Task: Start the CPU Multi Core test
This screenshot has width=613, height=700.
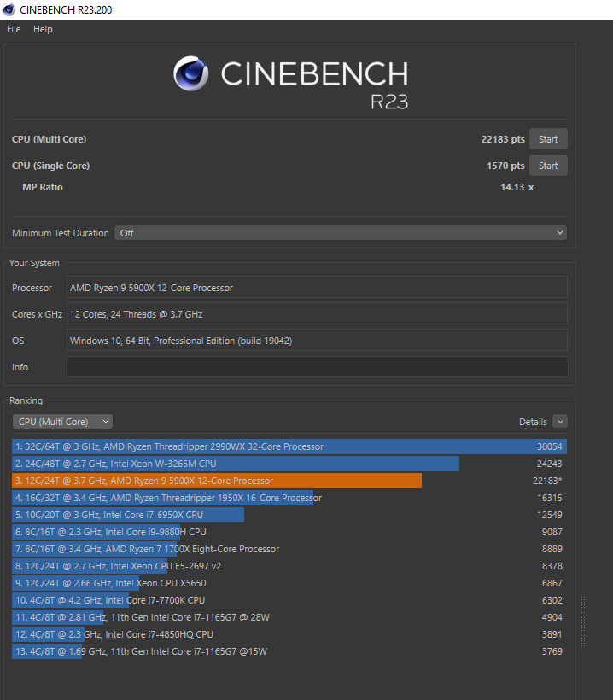Action: [x=548, y=139]
